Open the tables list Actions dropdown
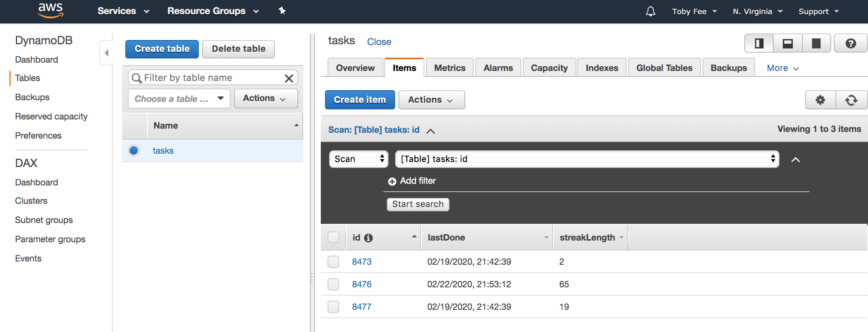Image resolution: width=868 pixels, height=332 pixels. pyautogui.click(x=266, y=99)
